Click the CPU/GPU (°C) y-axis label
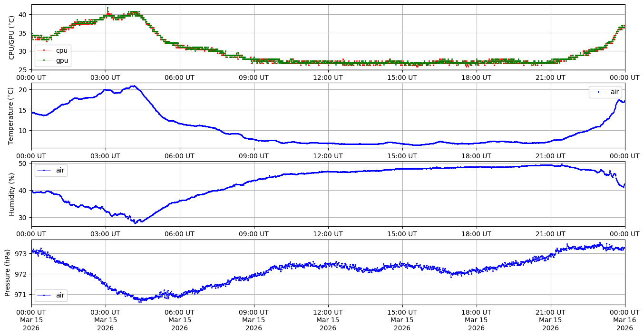Screen dimensions: 644x336 click(12, 37)
